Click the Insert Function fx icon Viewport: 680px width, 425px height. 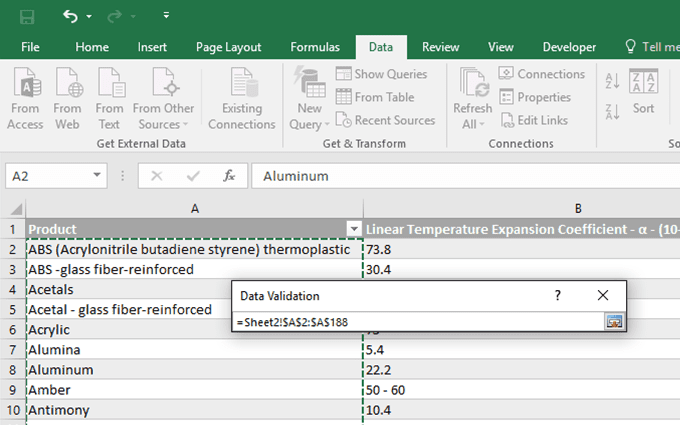click(229, 176)
